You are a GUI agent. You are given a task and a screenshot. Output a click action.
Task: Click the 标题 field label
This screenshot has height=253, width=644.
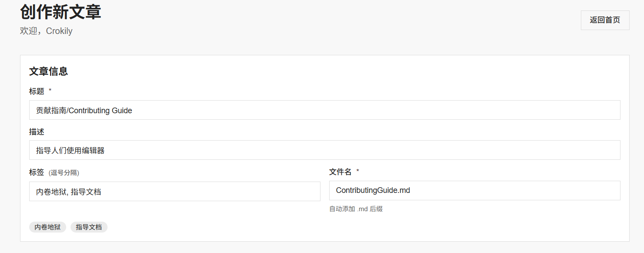point(37,91)
